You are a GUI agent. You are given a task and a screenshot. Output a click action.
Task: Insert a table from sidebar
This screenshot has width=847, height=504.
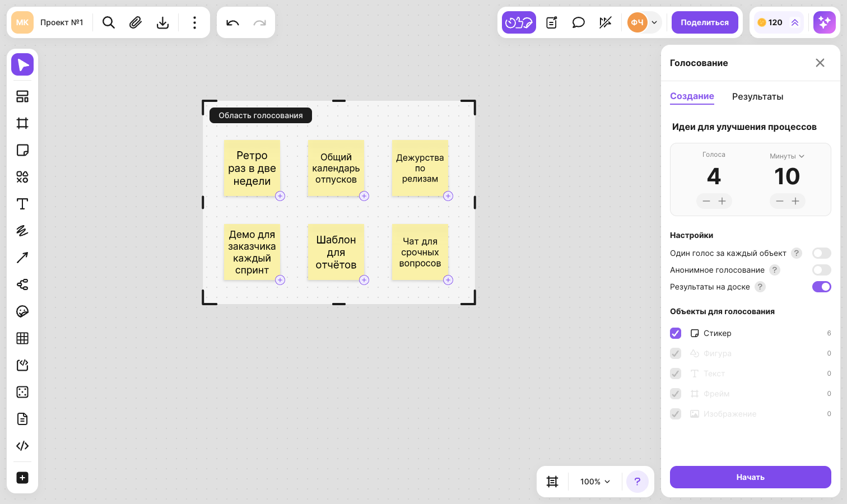pyautogui.click(x=22, y=338)
